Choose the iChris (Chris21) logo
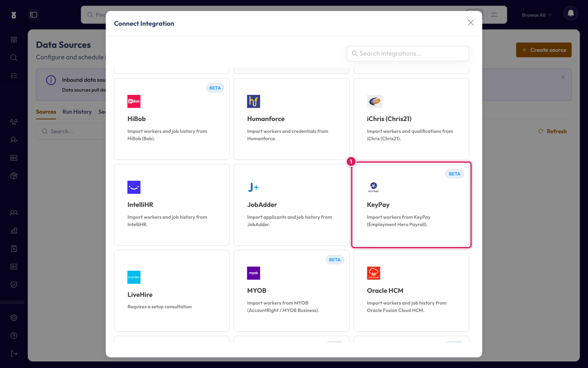 pyautogui.click(x=374, y=101)
